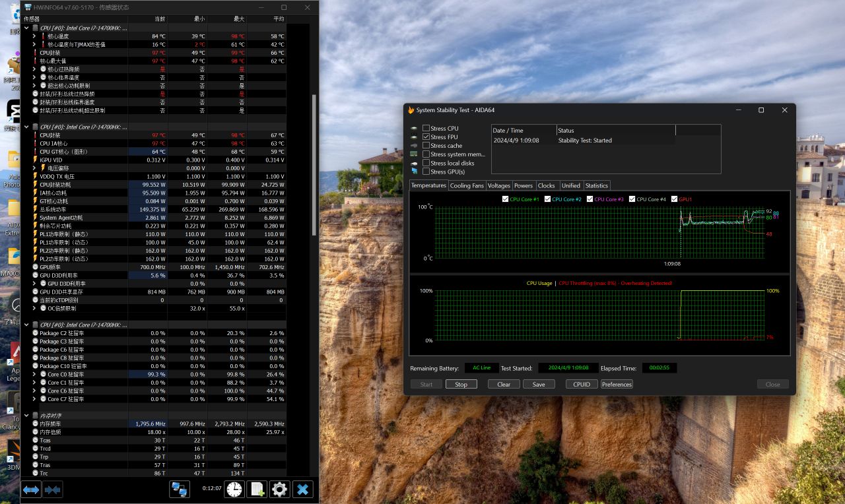Expand sensors layout with the blue double-arrow icon

pos(31,489)
